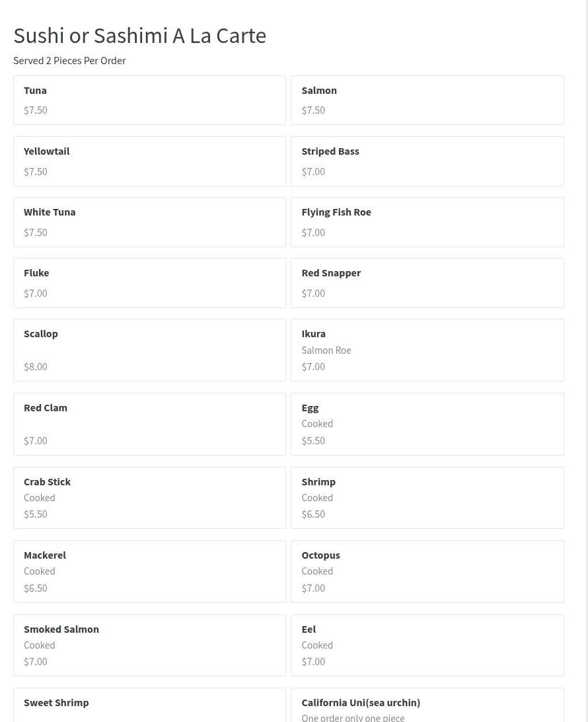Pick the cooked Shrimp card
Screen dimensions: 588x722
pos(427,498)
